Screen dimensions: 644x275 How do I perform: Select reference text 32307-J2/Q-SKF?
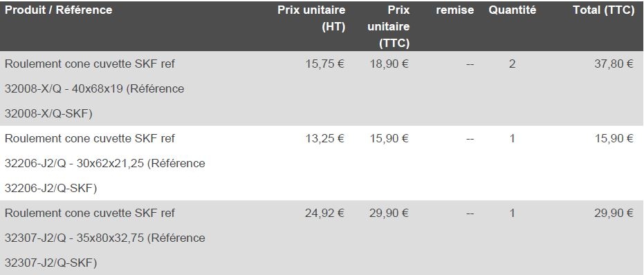(x=48, y=263)
